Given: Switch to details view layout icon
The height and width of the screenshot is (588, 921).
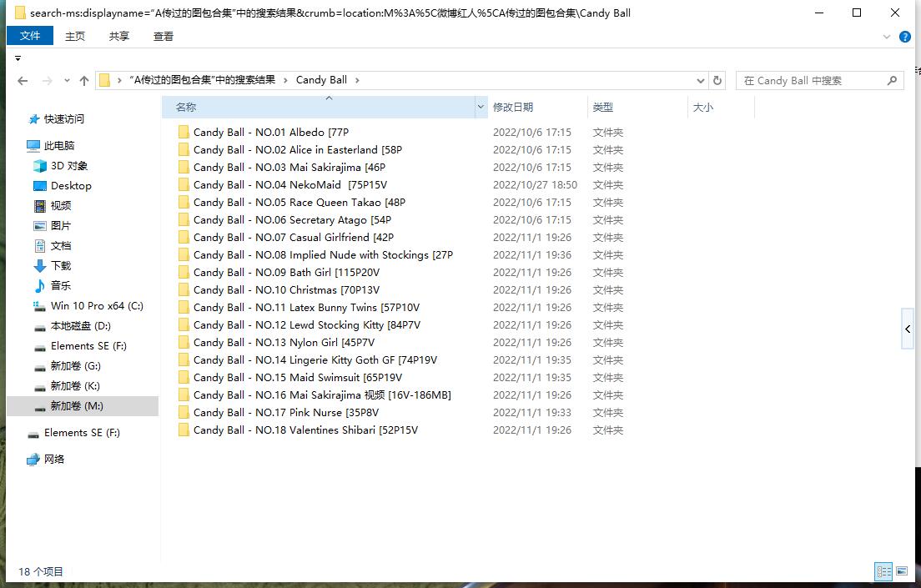Looking at the screenshot, I should (883, 571).
